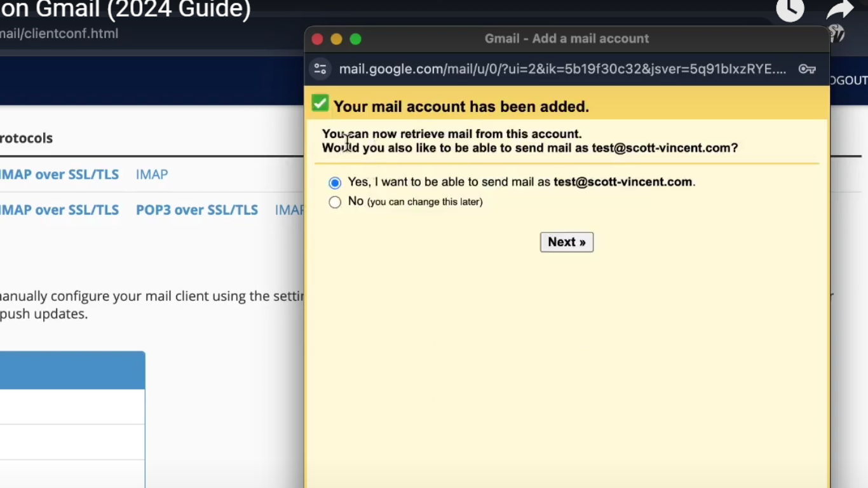Choose the 'No' radio option
Image resolution: width=868 pixels, height=488 pixels.
335,203
